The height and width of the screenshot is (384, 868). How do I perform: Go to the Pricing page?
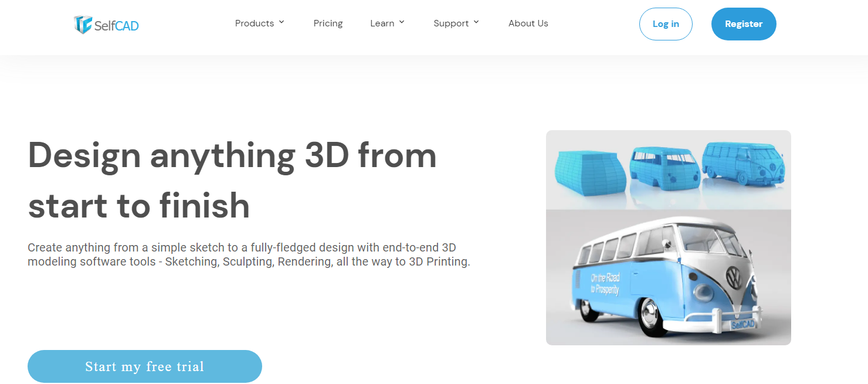click(x=328, y=23)
